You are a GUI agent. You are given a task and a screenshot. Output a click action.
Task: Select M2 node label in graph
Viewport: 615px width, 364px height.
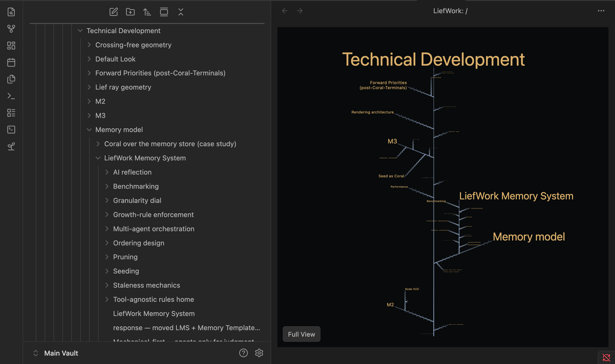(390, 305)
